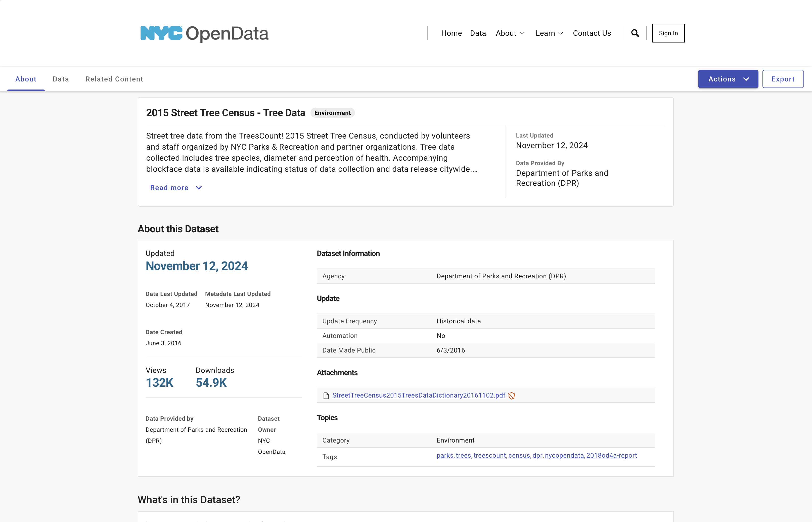Open Contact Us page
Image resolution: width=812 pixels, height=522 pixels.
click(x=592, y=33)
